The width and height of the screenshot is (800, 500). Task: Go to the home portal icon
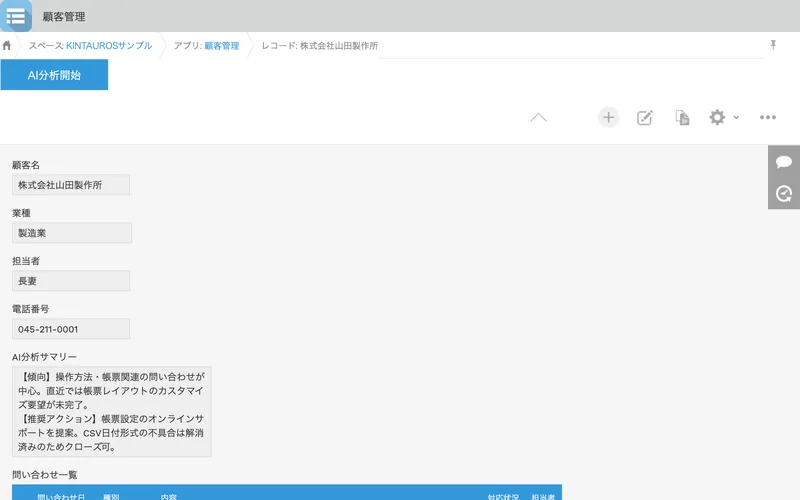point(7,45)
